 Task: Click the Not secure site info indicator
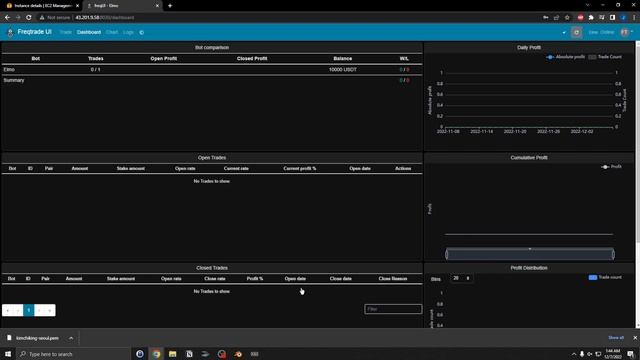55,18
